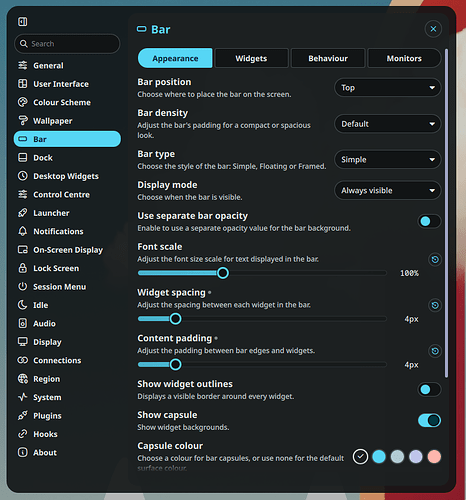Open Wallpaper settings via paint roller icon
Viewport: 466px width, 500px height.
pos(23,121)
